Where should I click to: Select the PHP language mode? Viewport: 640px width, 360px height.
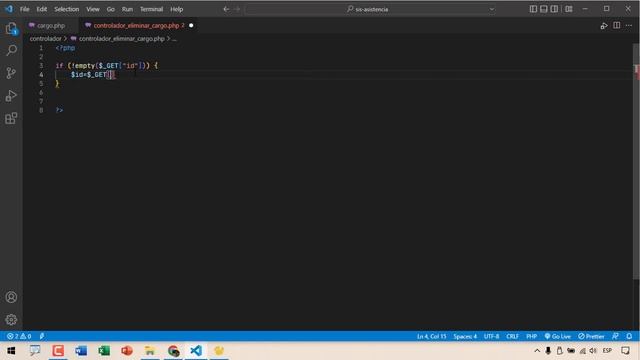tap(531, 336)
